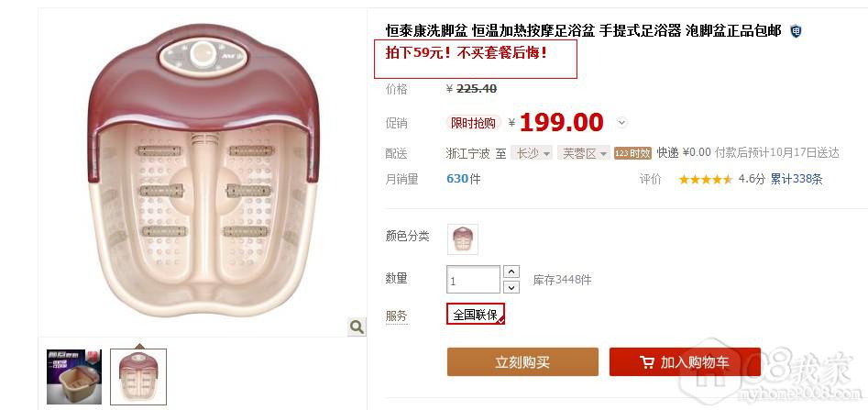Select the 全国联保 service option

coord(476,314)
